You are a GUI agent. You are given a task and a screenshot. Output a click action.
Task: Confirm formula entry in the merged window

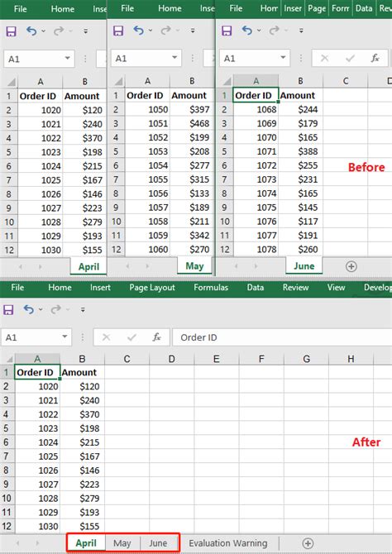[131, 337]
